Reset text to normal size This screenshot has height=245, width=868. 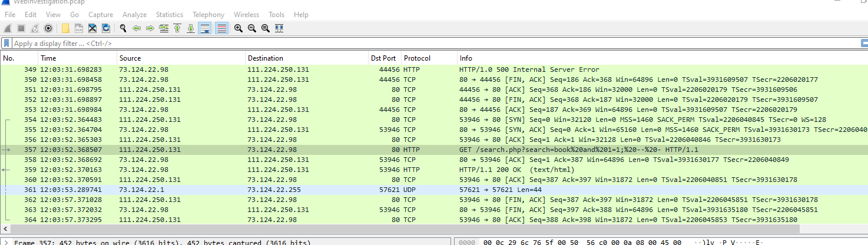(x=266, y=28)
